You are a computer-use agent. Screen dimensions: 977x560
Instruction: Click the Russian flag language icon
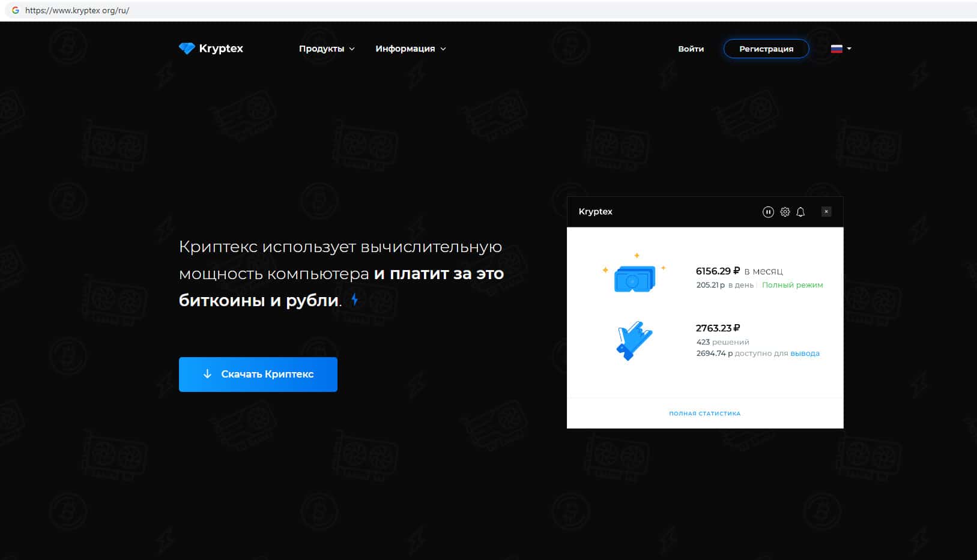pyautogui.click(x=836, y=49)
